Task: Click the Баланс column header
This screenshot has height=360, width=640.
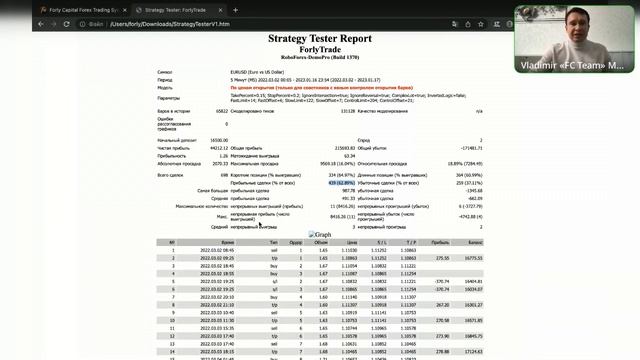Action: click(x=475, y=242)
